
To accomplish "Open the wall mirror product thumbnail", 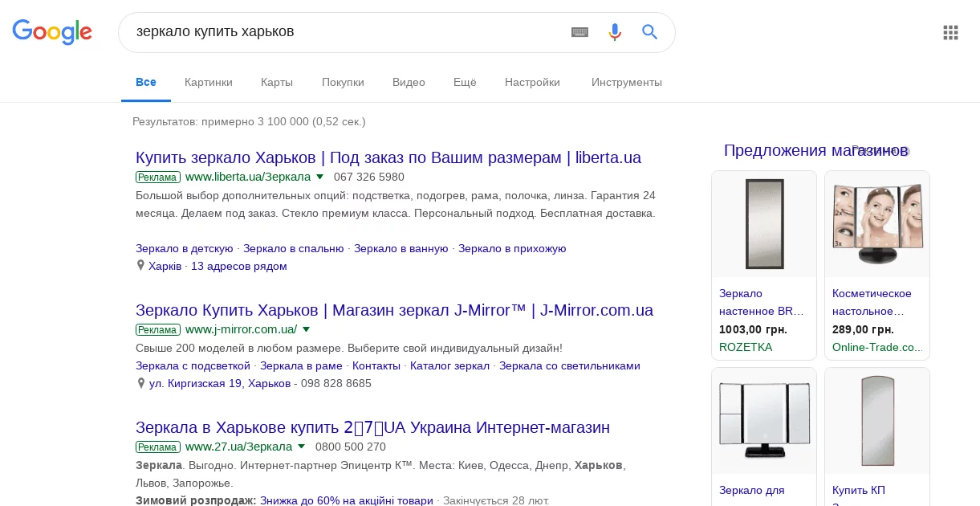I will 763,224.
